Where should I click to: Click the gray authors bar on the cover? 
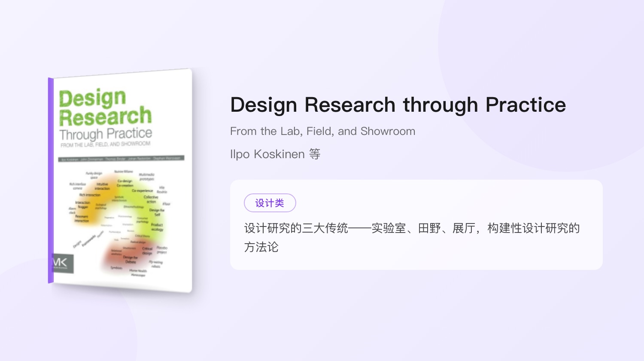pos(122,159)
